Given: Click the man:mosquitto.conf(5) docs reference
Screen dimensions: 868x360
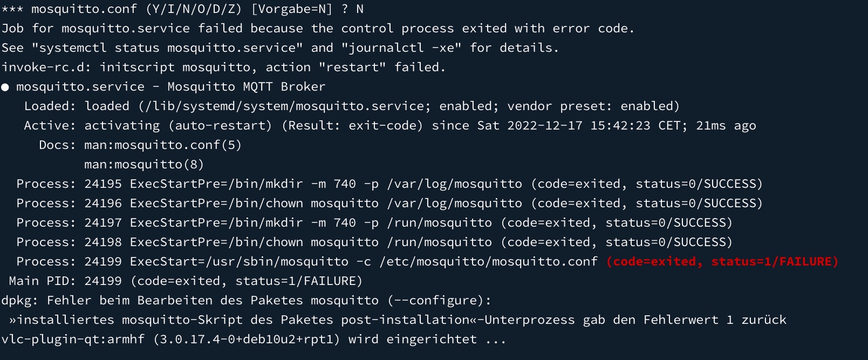Looking at the screenshot, I should [x=163, y=145].
